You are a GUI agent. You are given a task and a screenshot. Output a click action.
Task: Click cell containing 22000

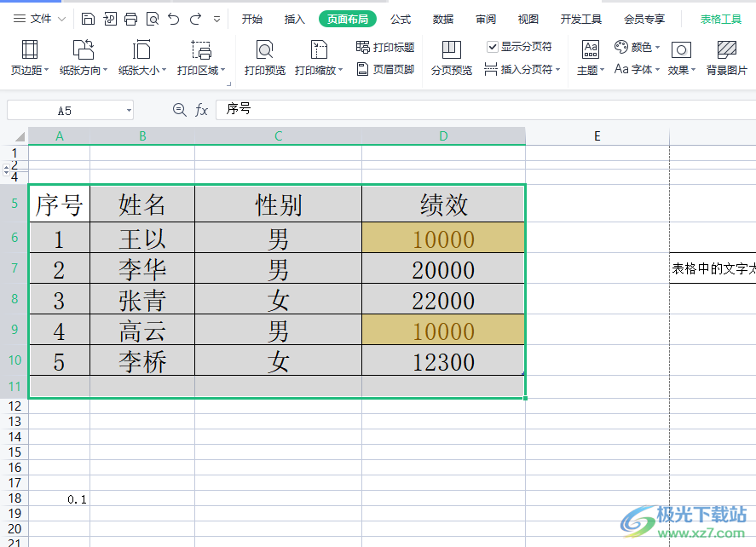click(443, 299)
